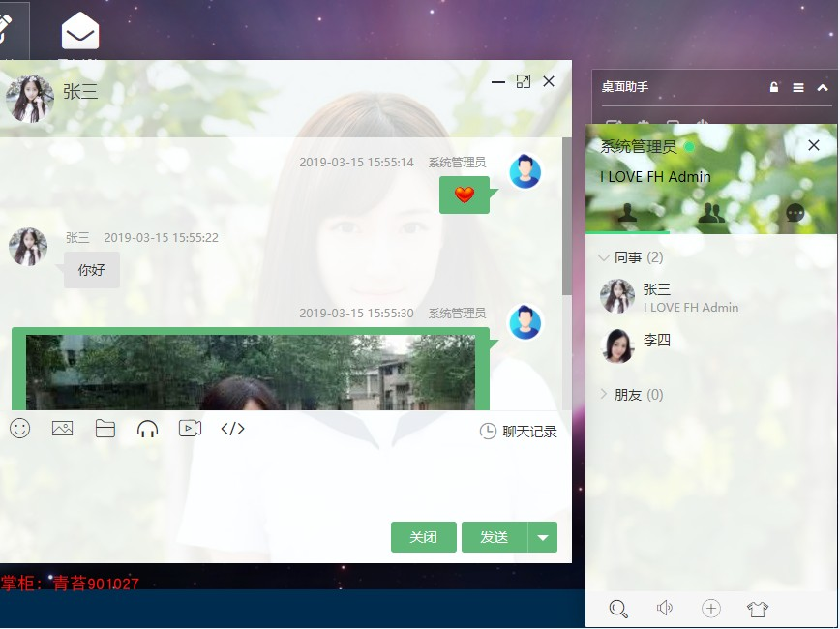This screenshot has width=840, height=629.
Task: Switch to the single-person contacts tab
Action: pos(627,213)
